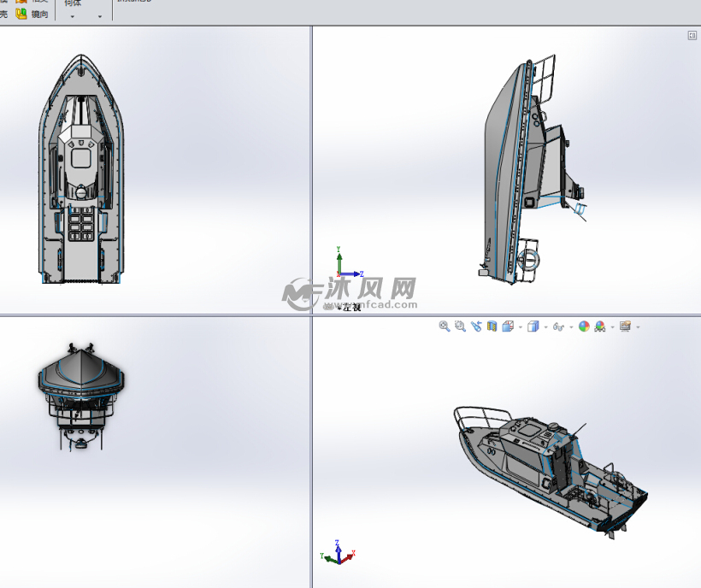Expand the 何体 geometry dropdown arrow
This screenshot has width=701, height=588.
[73, 16]
